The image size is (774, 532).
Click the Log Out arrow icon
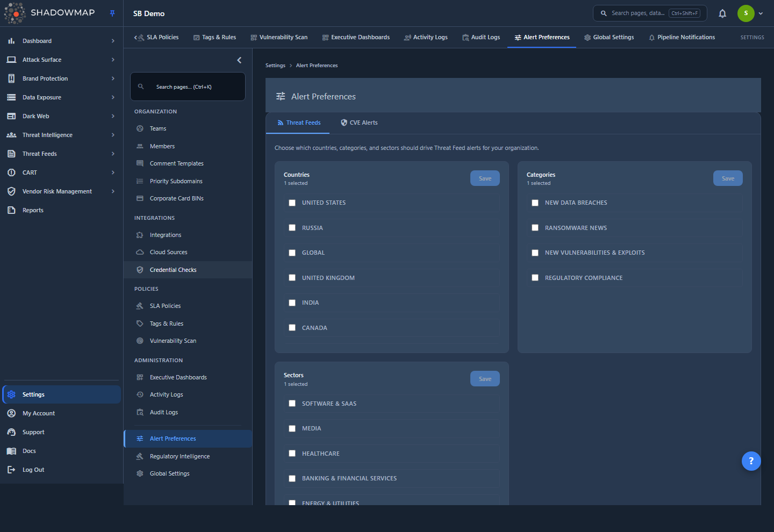point(11,470)
